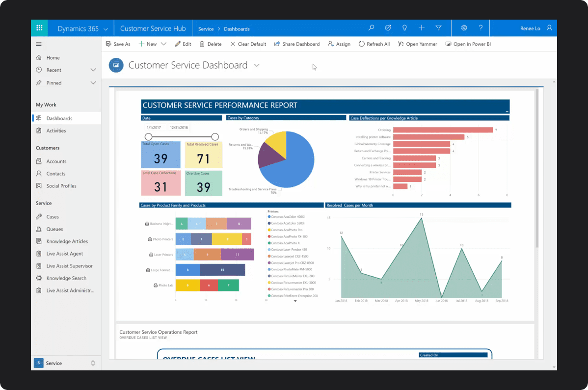Open the dashboard selector chevron
The image size is (588, 390).
pyautogui.click(x=257, y=65)
